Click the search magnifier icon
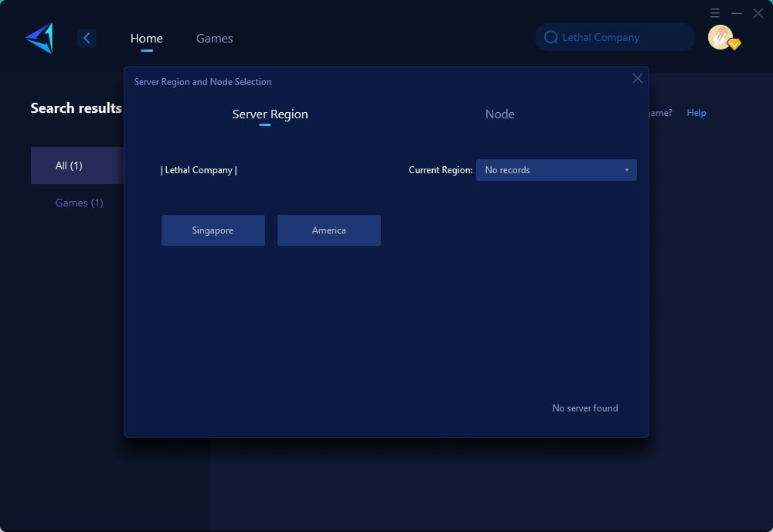The width and height of the screenshot is (773, 532). point(550,37)
